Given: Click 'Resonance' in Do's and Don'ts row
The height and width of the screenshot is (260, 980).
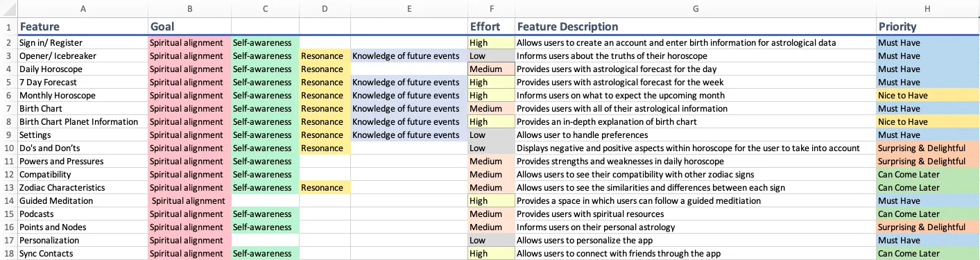Looking at the screenshot, I should pyautogui.click(x=325, y=148).
